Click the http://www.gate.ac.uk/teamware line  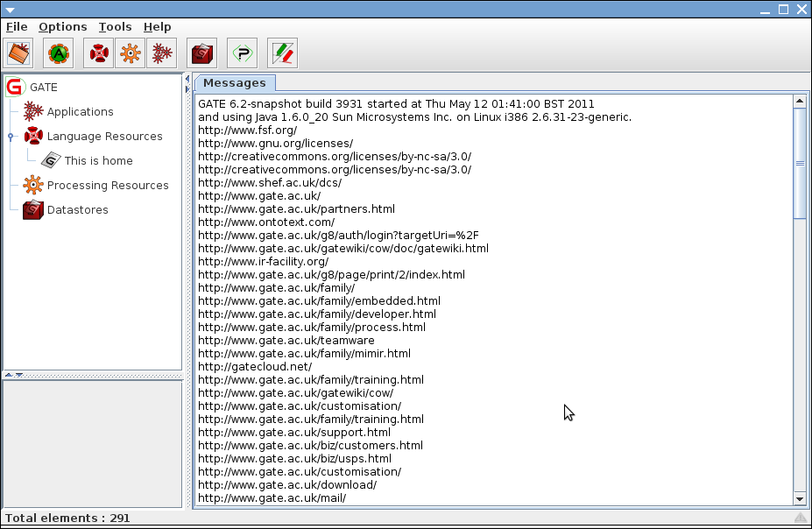(286, 341)
